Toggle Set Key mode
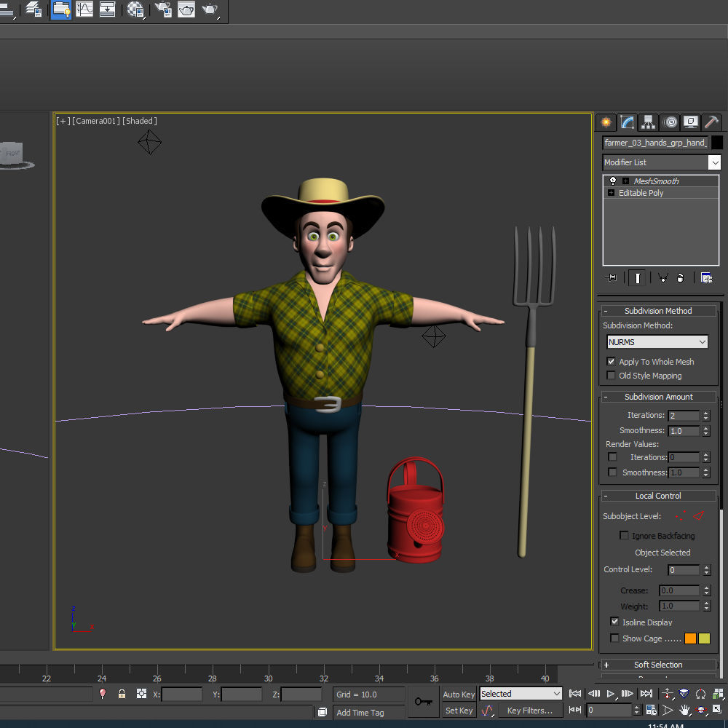Screen dimensions: 728x728 point(459,711)
